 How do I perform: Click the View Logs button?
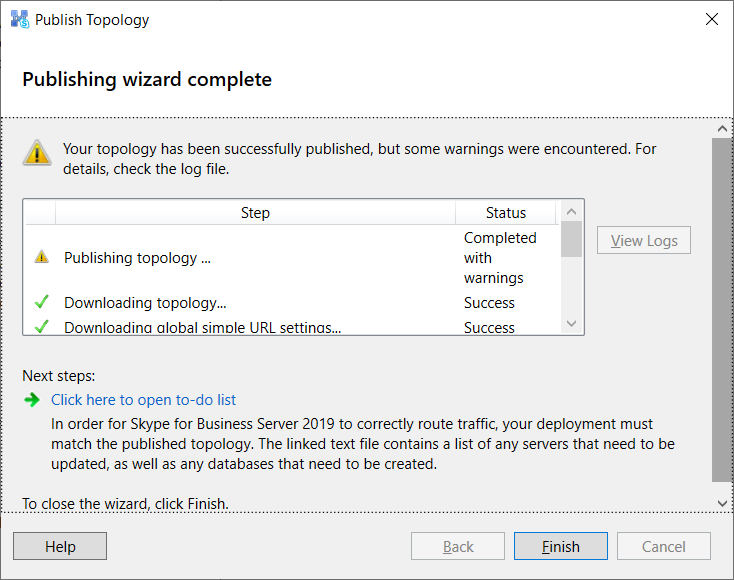click(644, 241)
